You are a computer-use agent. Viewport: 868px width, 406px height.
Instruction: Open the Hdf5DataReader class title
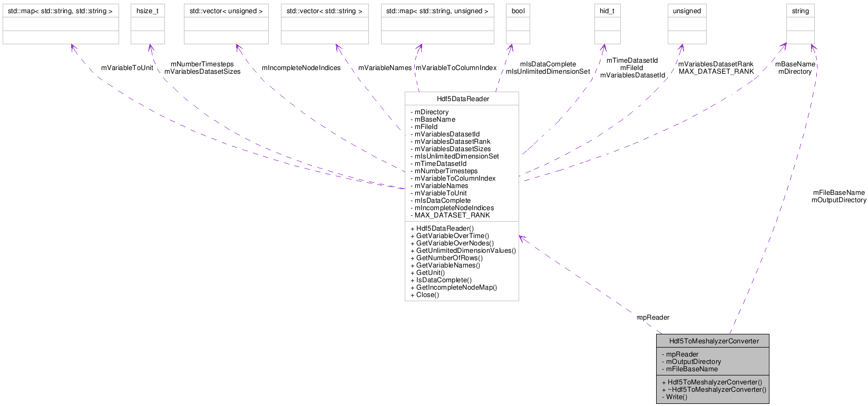click(x=463, y=98)
